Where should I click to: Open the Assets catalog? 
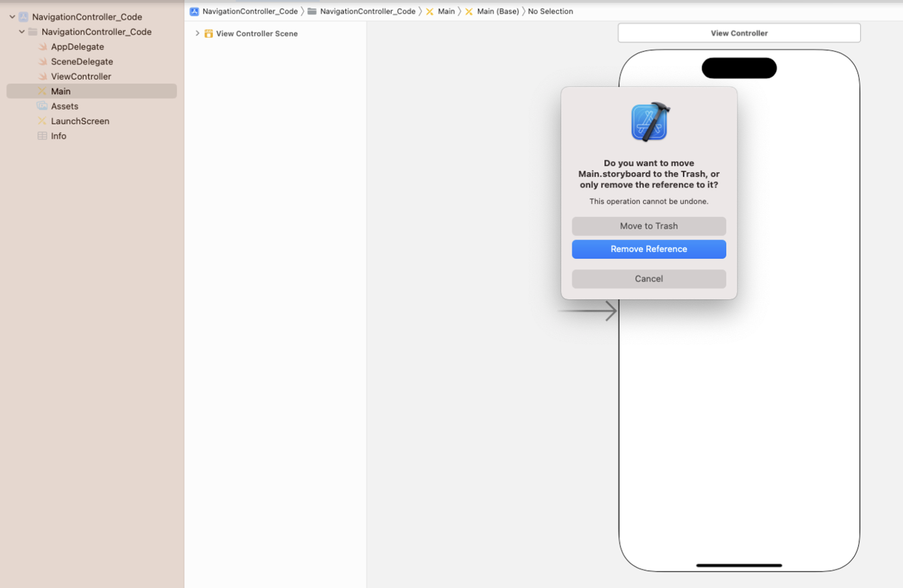click(x=64, y=106)
